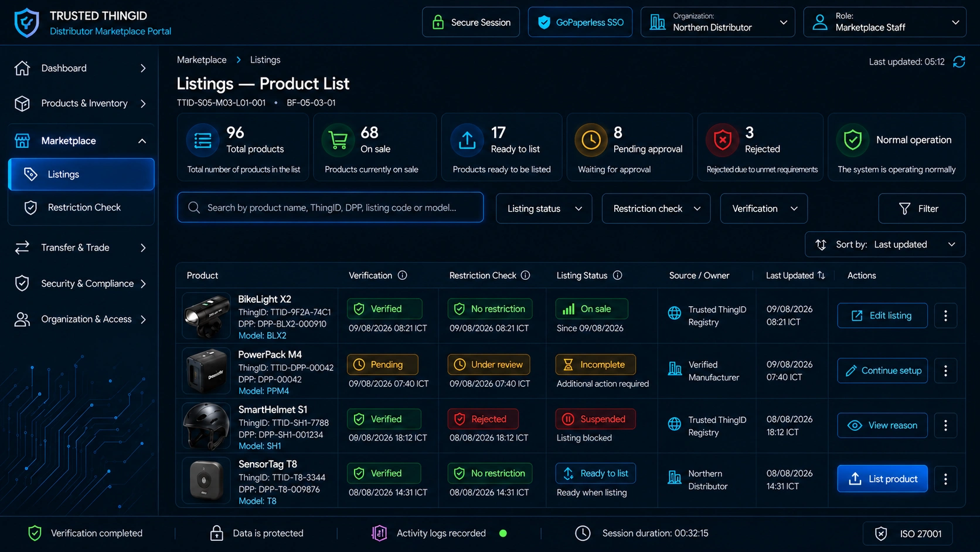Click the Ready to list upload icon
This screenshot has width=980, height=552.
(467, 141)
